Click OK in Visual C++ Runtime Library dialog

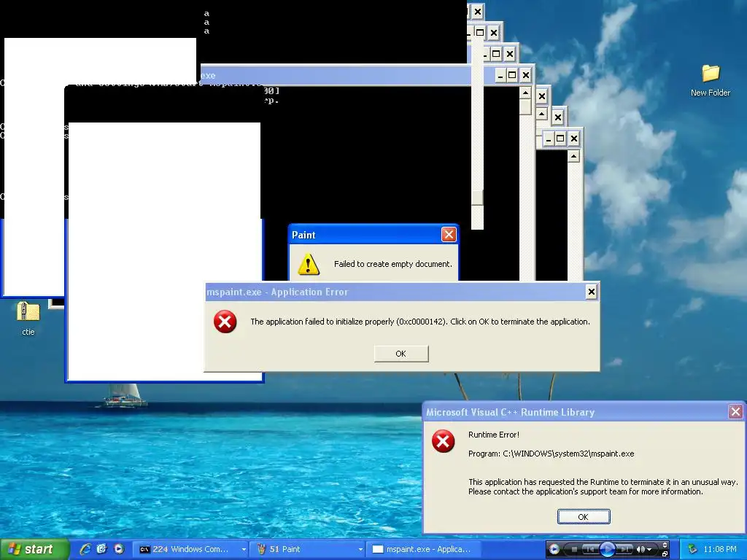coord(584,517)
